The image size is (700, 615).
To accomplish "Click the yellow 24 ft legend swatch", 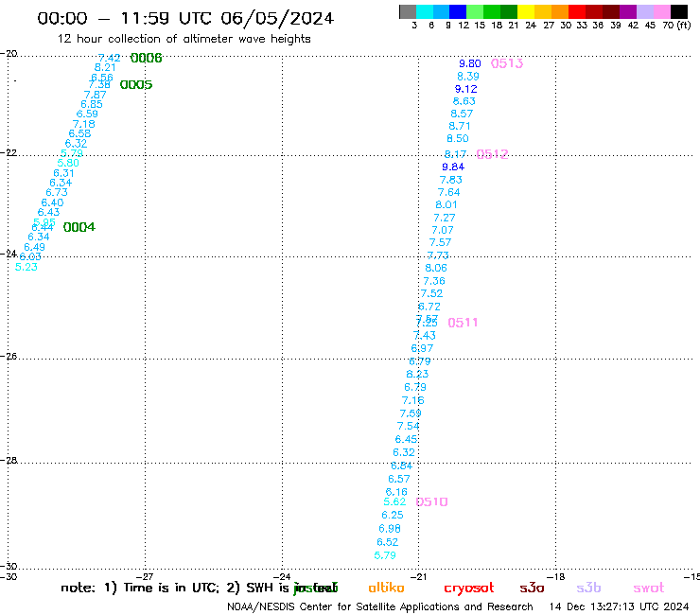I will point(525,11).
